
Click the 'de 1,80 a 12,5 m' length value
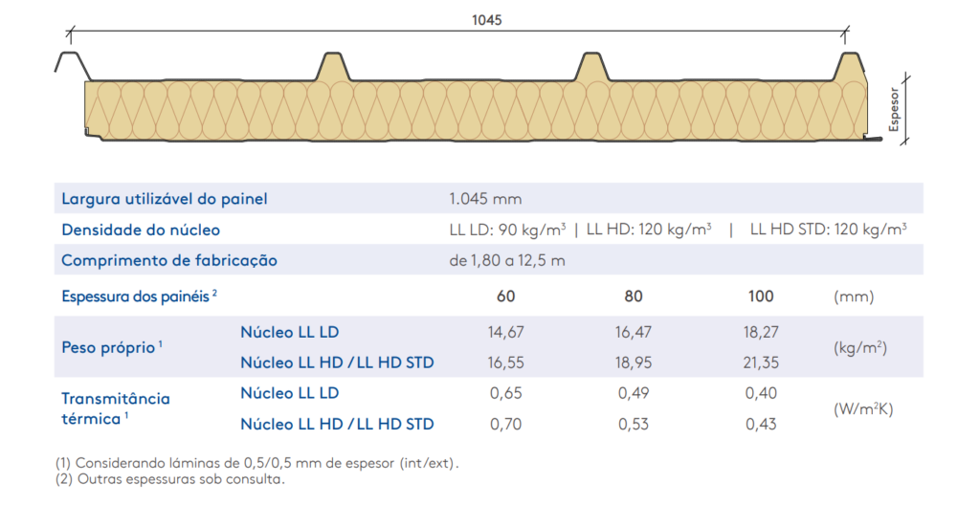(x=506, y=260)
